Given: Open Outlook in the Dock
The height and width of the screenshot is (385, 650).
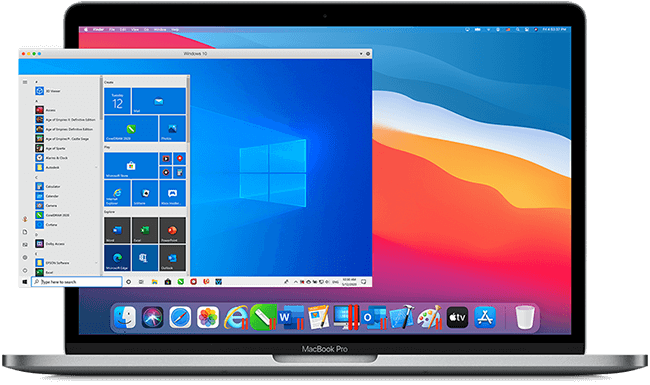Looking at the screenshot, I should click(374, 317).
